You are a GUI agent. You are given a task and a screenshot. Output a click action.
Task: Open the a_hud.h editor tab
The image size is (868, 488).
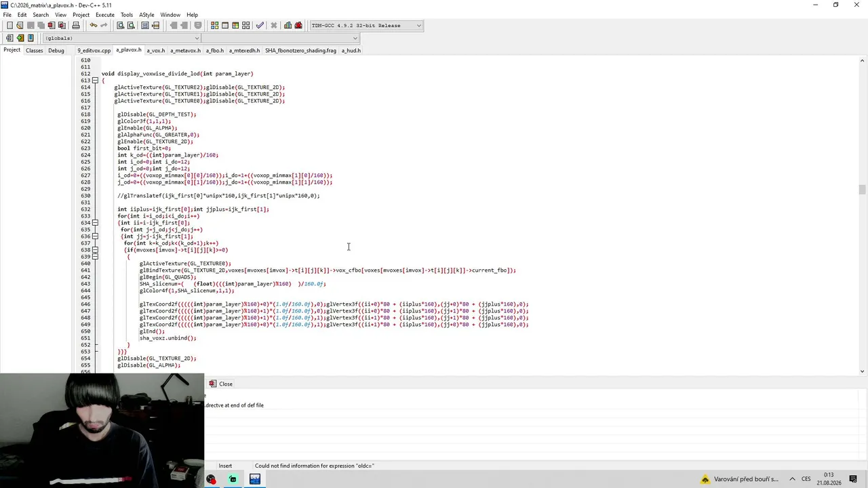coord(351,50)
